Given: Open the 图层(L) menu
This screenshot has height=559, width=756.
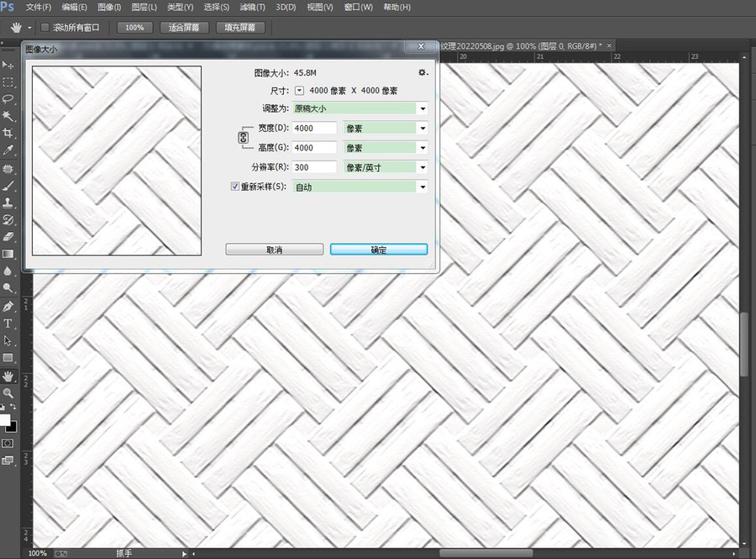Looking at the screenshot, I should [x=144, y=8].
